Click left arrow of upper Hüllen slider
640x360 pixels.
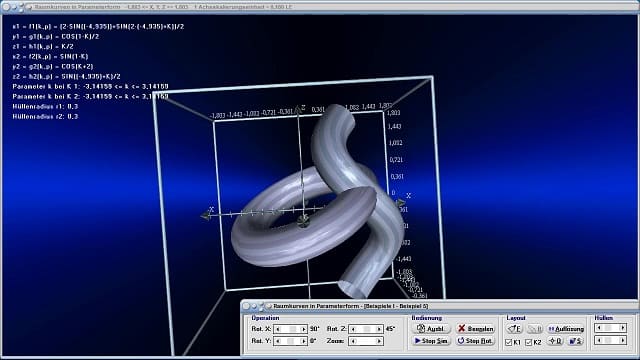pyautogui.click(x=599, y=328)
